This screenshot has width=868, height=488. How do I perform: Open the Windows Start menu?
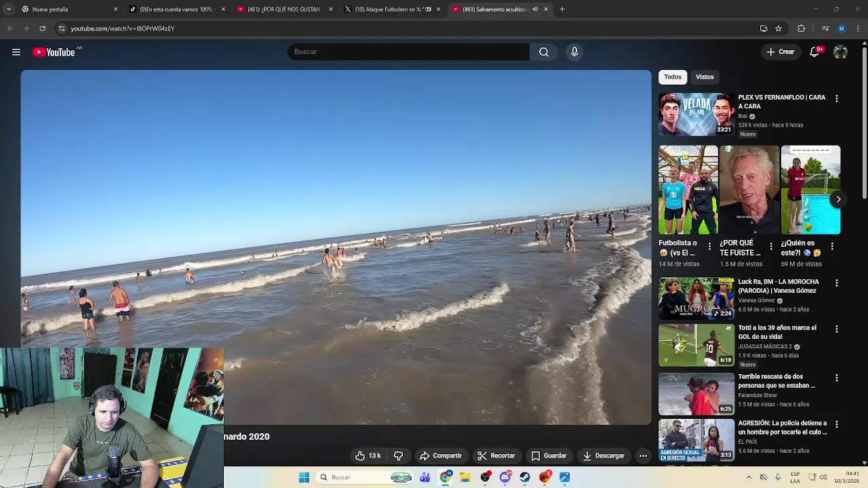coord(304,478)
